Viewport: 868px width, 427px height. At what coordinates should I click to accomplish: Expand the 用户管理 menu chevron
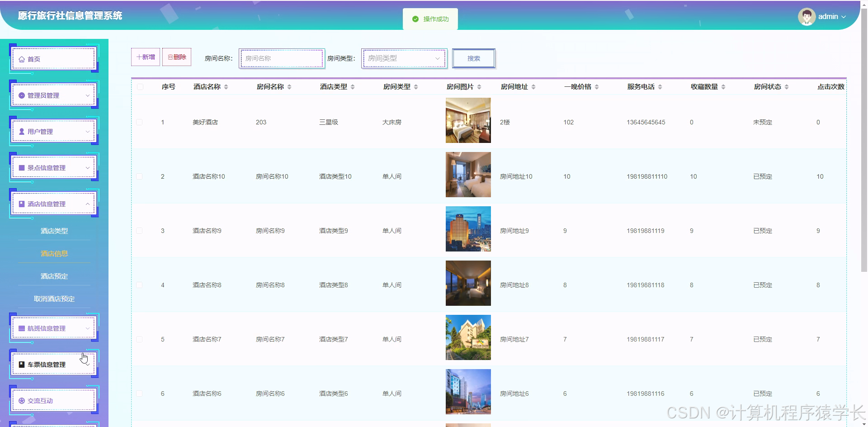pyautogui.click(x=88, y=132)
